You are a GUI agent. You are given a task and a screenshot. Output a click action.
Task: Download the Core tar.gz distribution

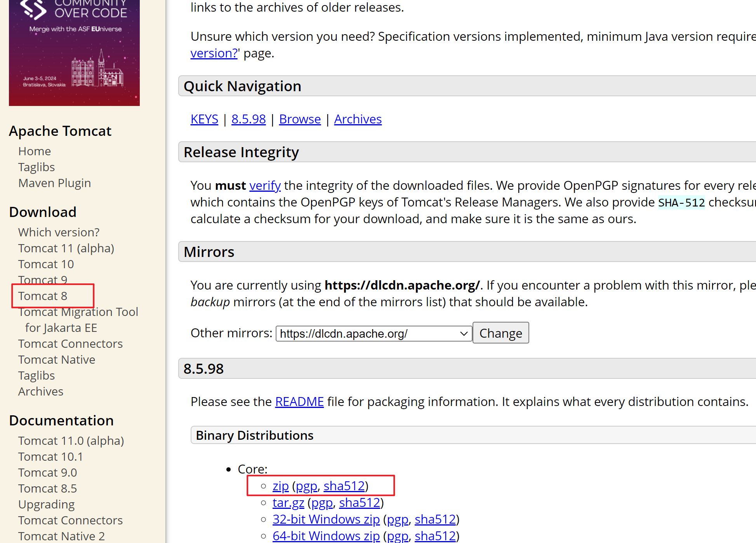click(x=288, y=503)
